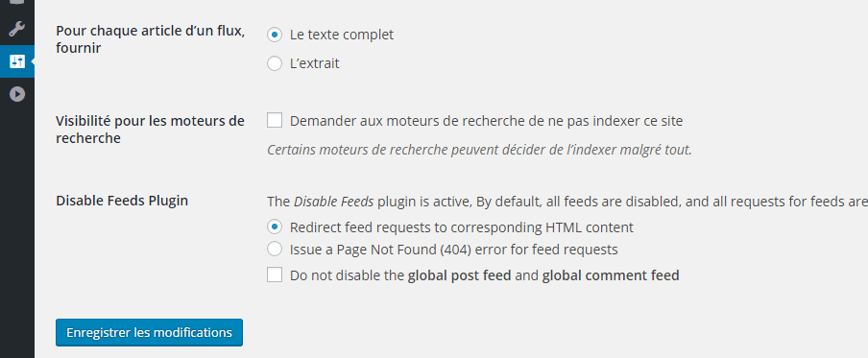Viewport: 868px width, 358px height.
Task: Choose the 'L'extrait' radio option
Action: (274, 63)
